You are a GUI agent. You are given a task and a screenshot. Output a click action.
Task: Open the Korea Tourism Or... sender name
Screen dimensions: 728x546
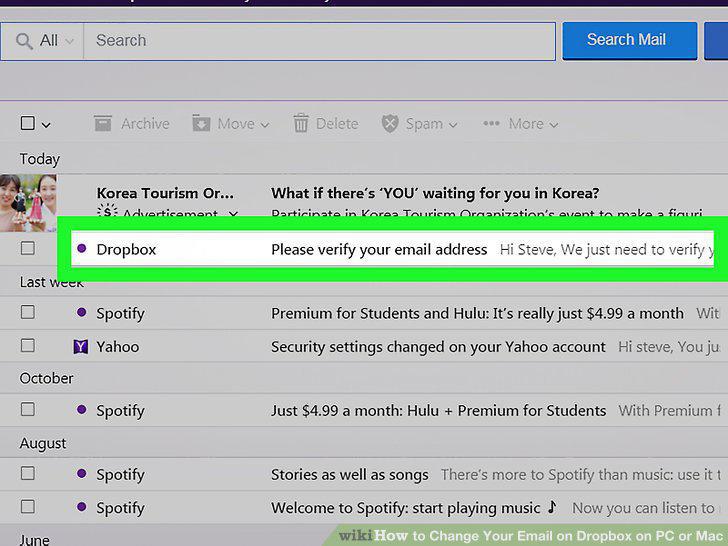coord(165,193)
